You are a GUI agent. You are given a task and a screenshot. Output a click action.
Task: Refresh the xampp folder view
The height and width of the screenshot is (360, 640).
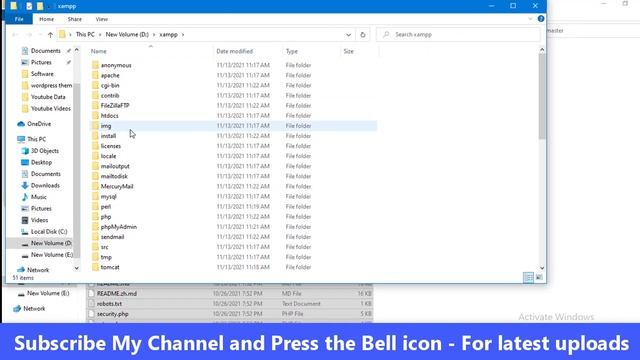pyautogui.click(x=362, y=35)
